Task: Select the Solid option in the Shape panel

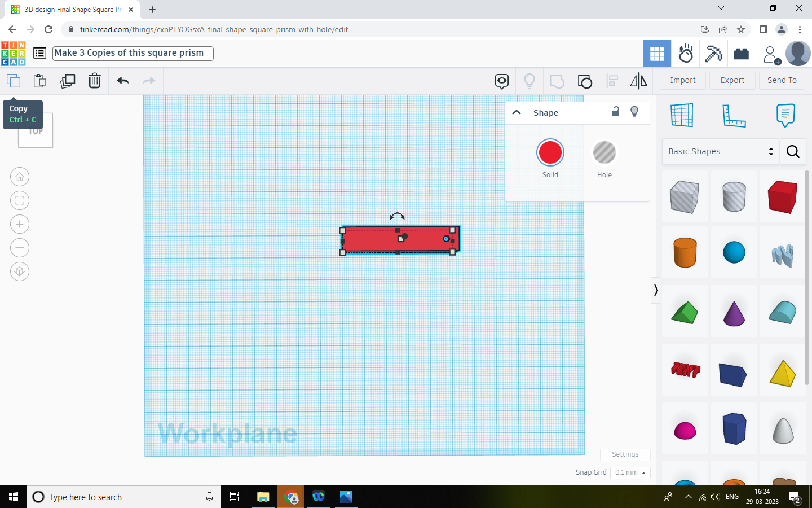Action: point(550,152)
